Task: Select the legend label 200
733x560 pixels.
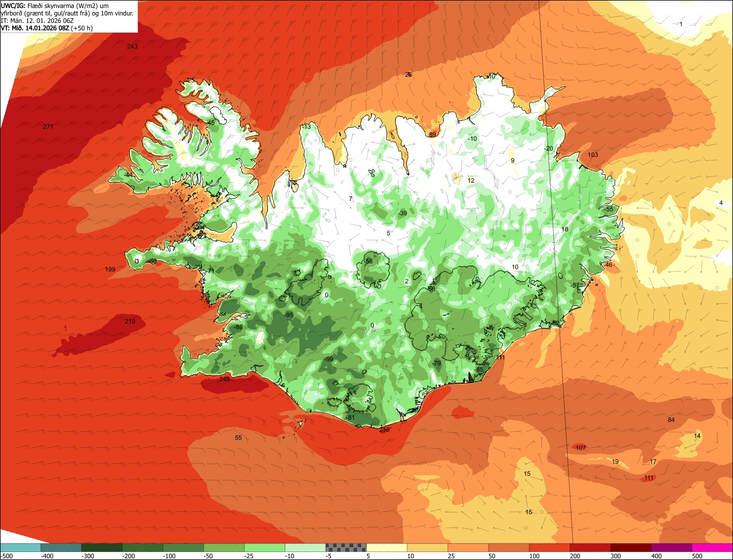Action: (x=575, y=556)
